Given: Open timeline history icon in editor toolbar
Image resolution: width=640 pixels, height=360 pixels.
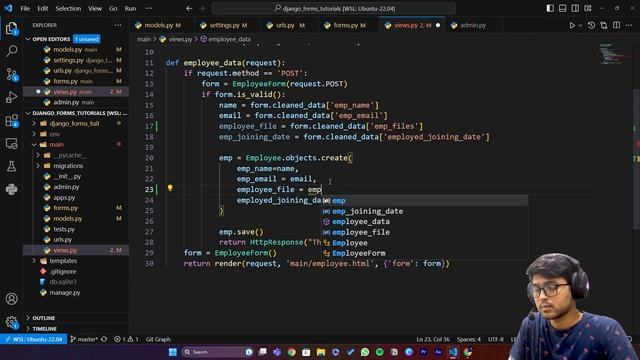Looking at the screenshot, I should pos(591,25).
